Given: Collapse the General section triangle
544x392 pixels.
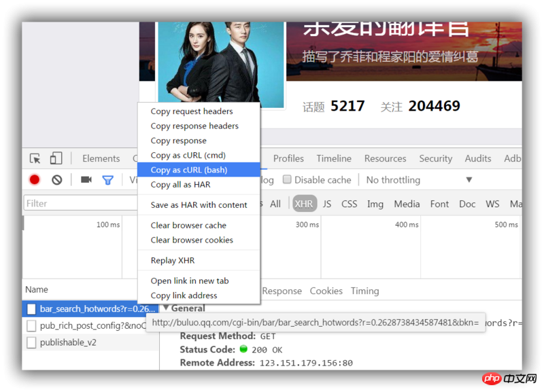Looking at the screenshot, I should coord(166,308).
